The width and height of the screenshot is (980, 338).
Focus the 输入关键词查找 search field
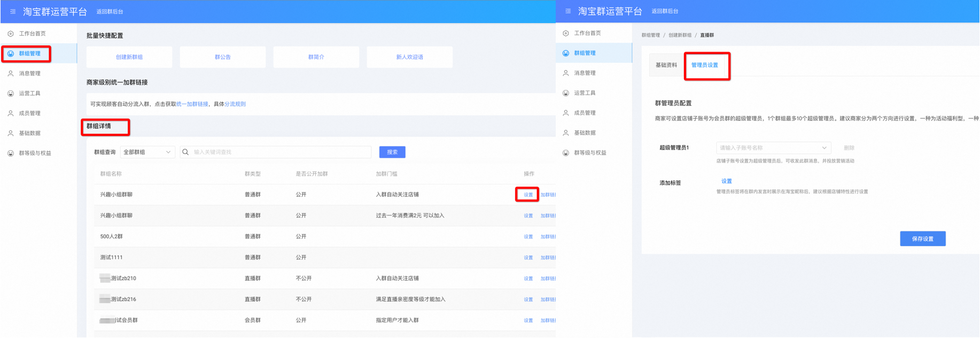(x=276, y=152)
